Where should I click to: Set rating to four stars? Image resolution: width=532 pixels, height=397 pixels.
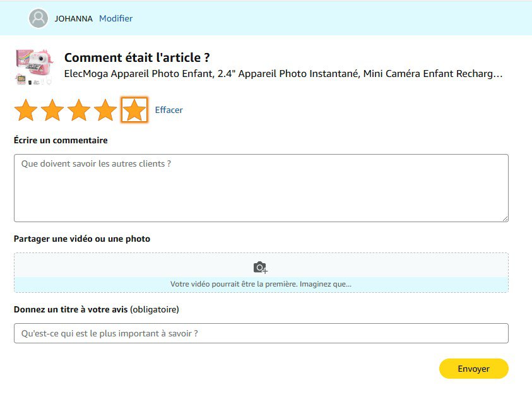105,110
